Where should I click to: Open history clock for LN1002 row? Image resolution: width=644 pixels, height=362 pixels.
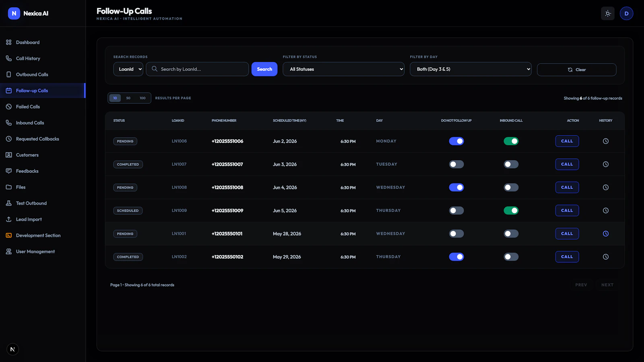(605, 257)
